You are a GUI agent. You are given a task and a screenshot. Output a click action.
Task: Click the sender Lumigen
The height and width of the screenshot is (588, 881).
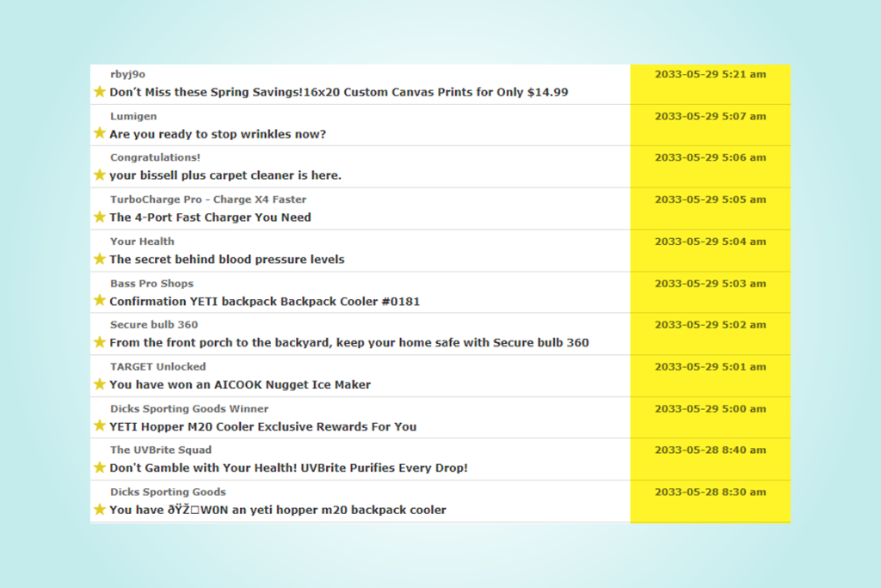(133, 116)
